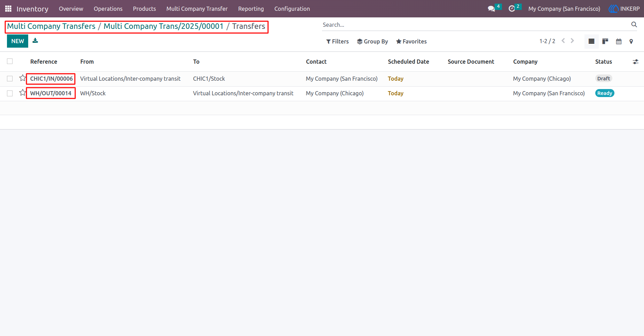Sort by Status column header
Image resolution: width=644 pixels, height=336 pixels.
coord(603,62)
